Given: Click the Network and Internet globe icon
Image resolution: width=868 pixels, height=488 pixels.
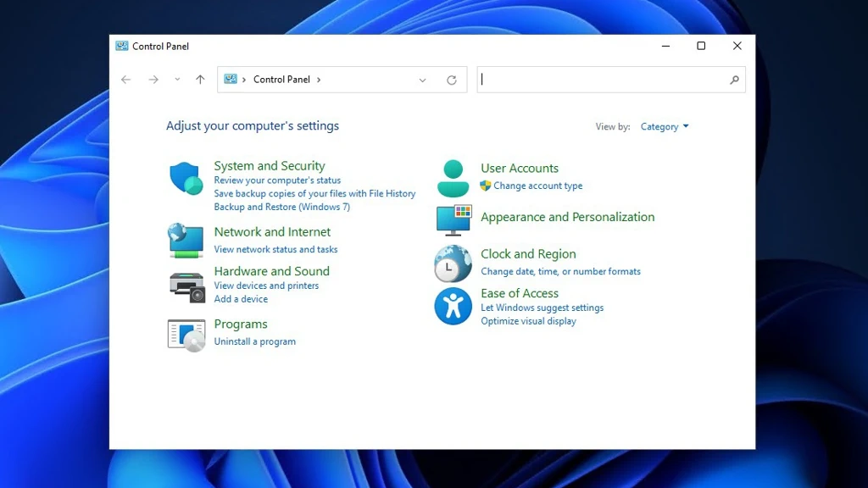Looking at the screenshot, I should [186, 240].
